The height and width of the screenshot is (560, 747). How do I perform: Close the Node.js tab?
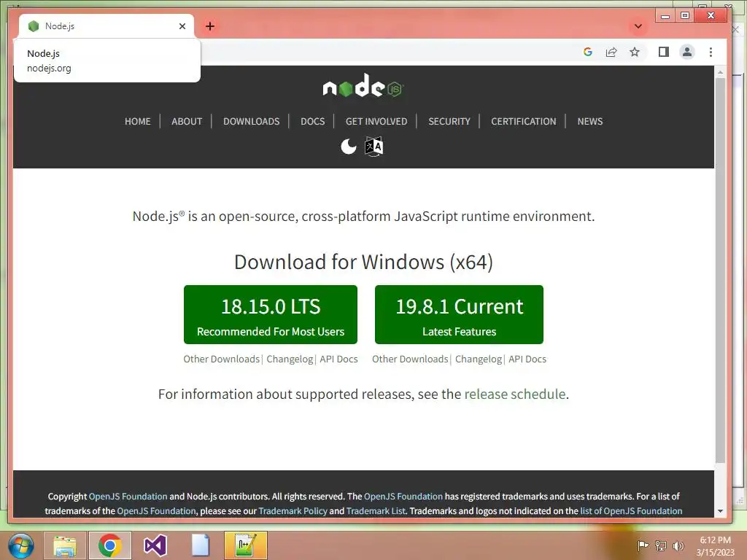182,26
